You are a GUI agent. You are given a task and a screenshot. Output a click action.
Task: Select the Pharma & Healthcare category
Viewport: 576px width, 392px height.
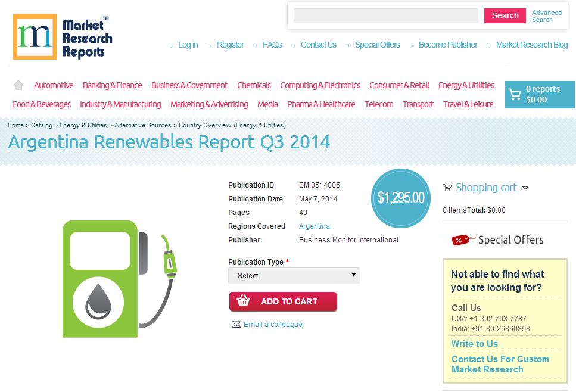pyautogui.click(x=321, y=104)
